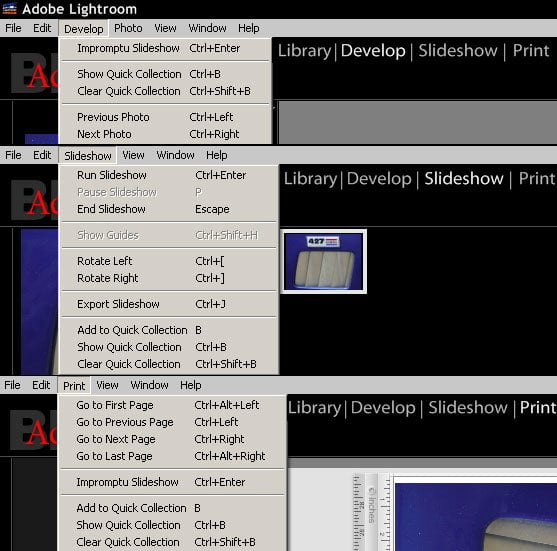
Task: Choose Export Slideshow in the Slideshow menu
Action: (x=169, y=304)
